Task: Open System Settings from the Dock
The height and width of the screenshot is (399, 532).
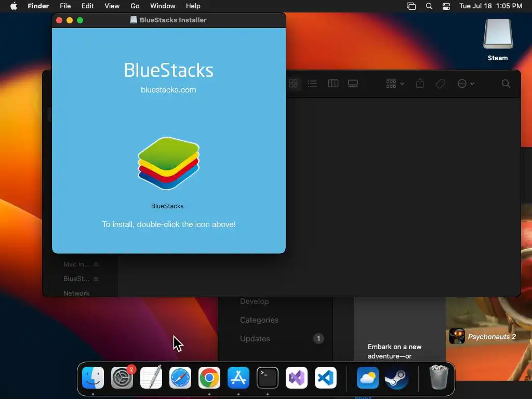Action: tap(122, 378)
